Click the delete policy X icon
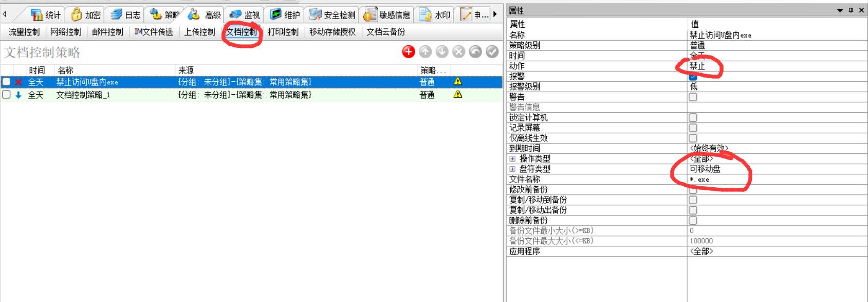The width and height of the screenshot is (868, 302). (x=459, y=51)
